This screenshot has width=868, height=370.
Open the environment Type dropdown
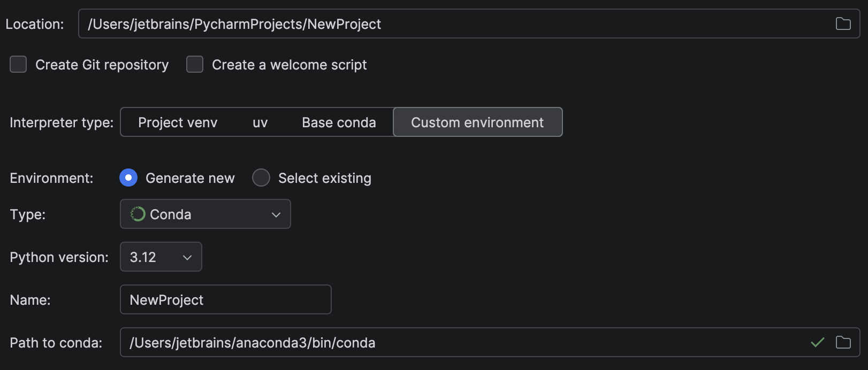click(205, 214)
